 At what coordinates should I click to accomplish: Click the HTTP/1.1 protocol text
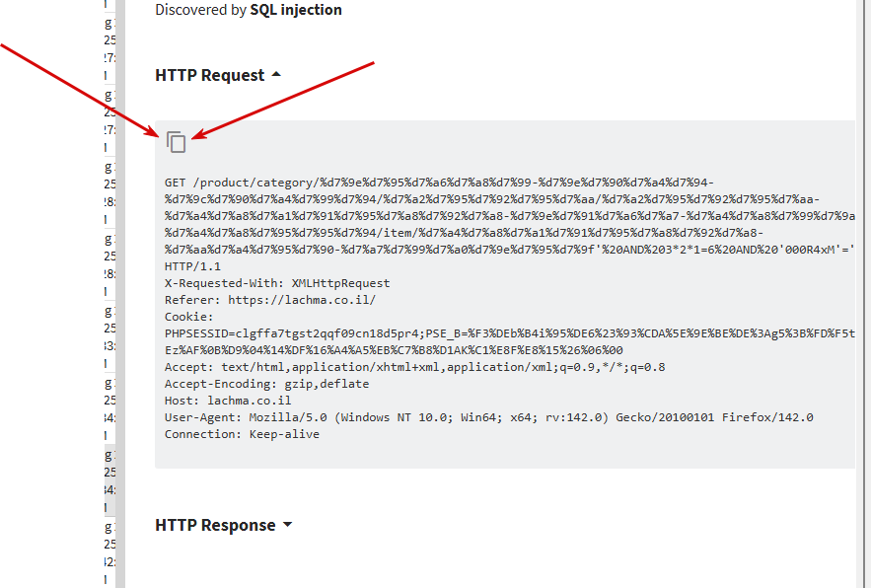click(192, 266)
